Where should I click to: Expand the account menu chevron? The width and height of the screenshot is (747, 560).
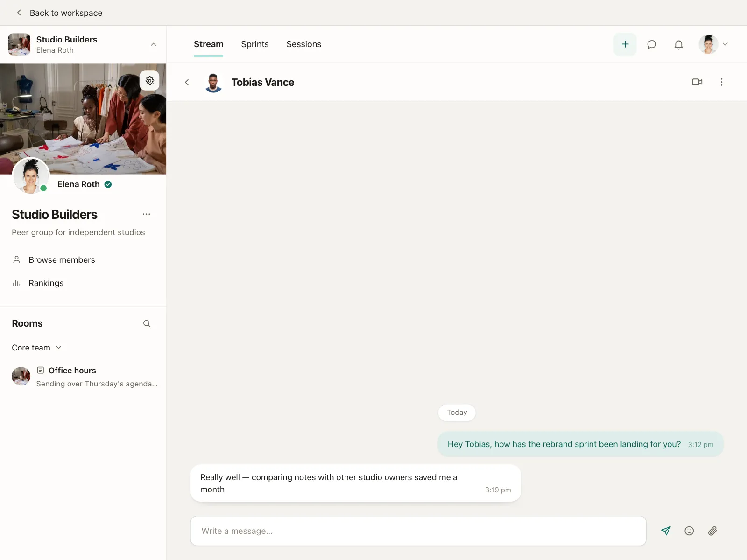tap(725, 44)
